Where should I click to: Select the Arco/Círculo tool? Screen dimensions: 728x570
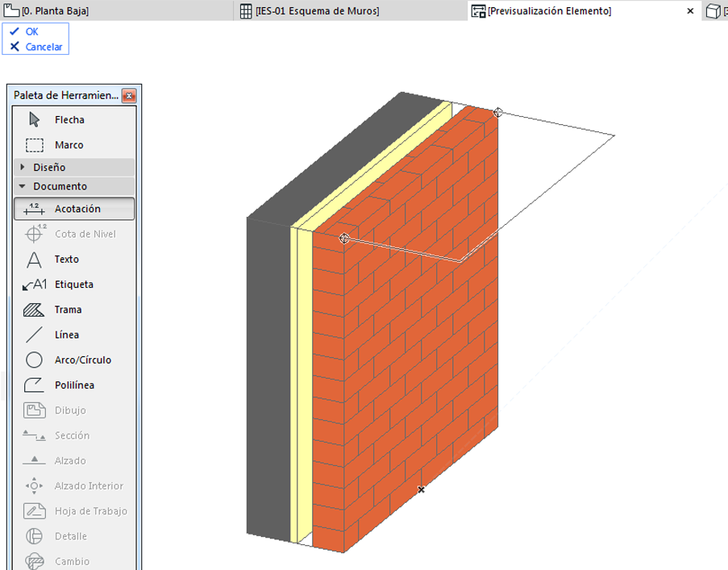(x=74, y=360)
